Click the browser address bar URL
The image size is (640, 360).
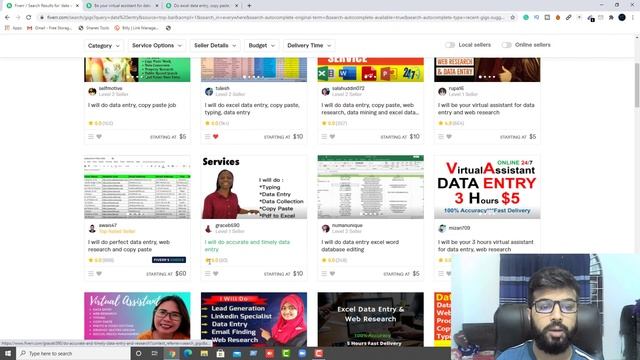276,18
